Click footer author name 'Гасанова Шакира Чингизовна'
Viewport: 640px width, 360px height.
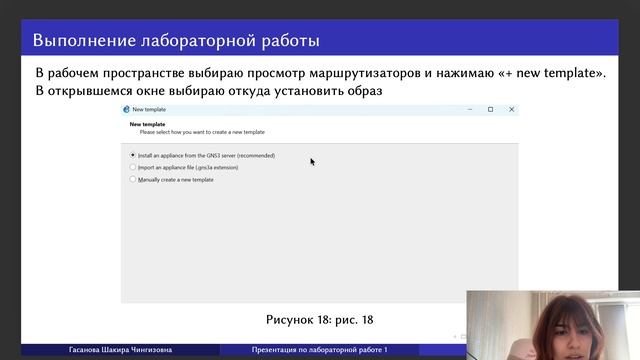pos(120,350)
